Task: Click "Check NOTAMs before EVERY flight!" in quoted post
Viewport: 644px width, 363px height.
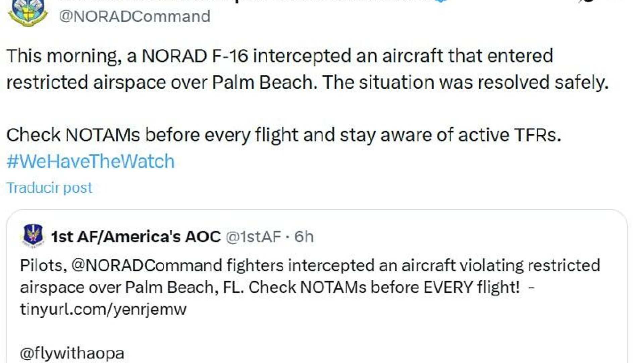Action: (384, 287)
